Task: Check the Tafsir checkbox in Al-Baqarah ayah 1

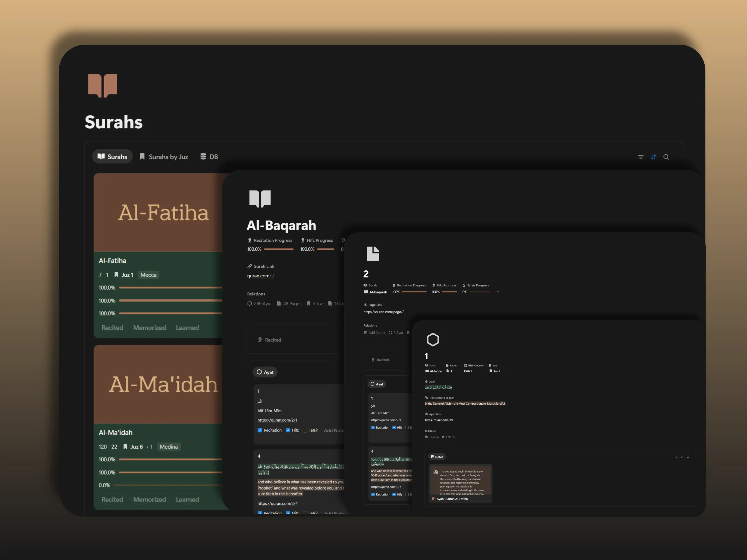Action: pos(305,430)
